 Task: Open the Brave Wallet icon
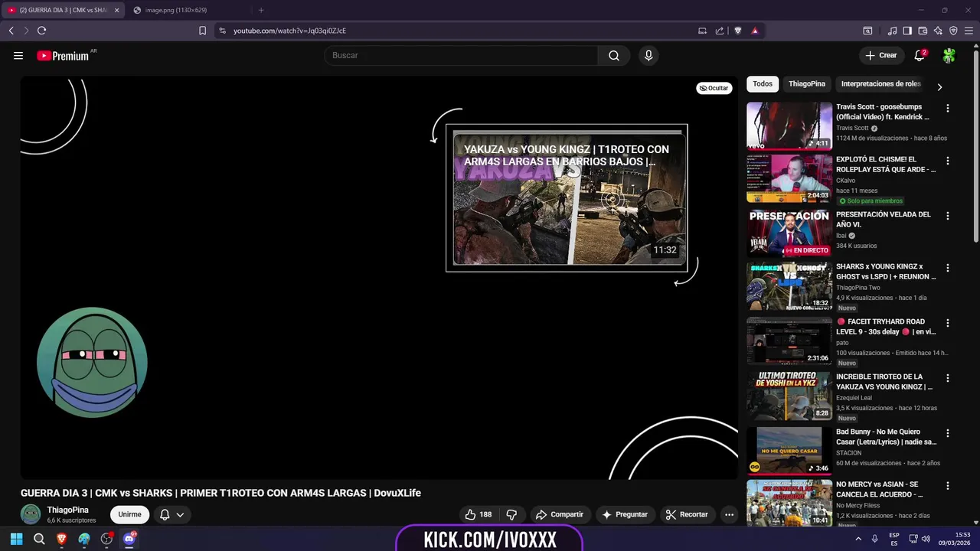(923, 31)
